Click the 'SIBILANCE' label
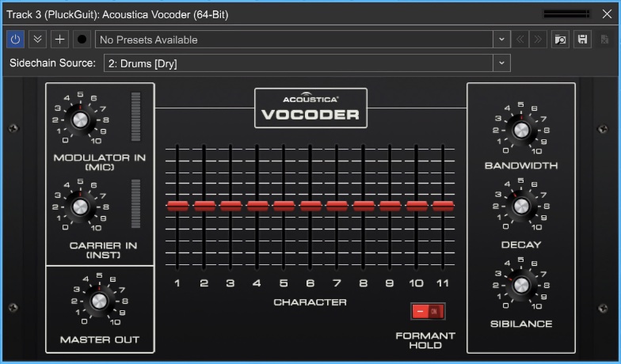The width and height of the screenshot is (621, 364). click(x=521, y=324)
